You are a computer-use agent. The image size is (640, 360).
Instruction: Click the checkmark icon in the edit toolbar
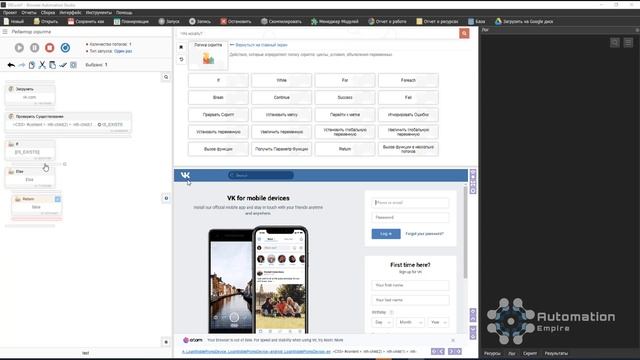63,65
